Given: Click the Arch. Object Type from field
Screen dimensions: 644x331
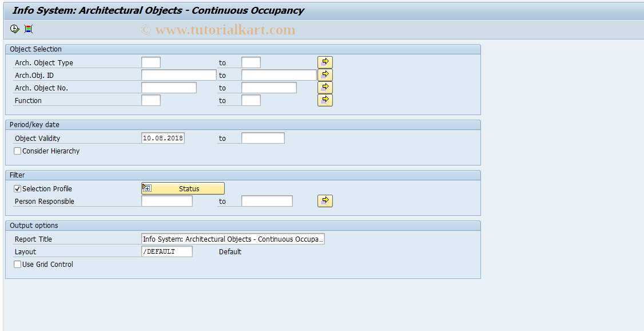Looking at the screenshot, I should pos(151,62).
